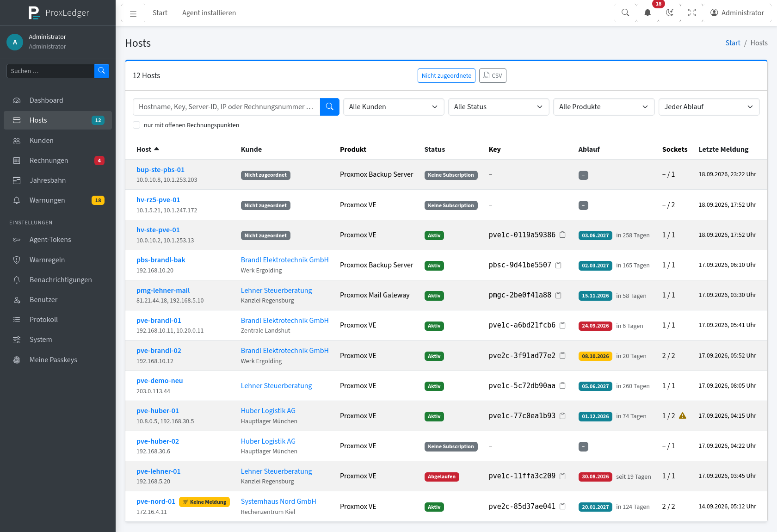Open the fullscreen icon in top bar
The image size is (777, 532).
(692, 13)
